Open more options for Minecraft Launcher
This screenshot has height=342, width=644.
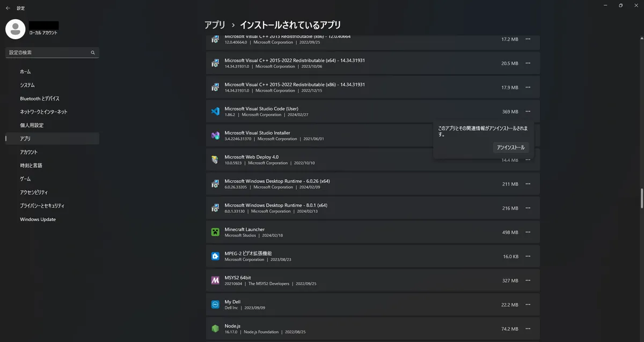(x=528, y=232)
